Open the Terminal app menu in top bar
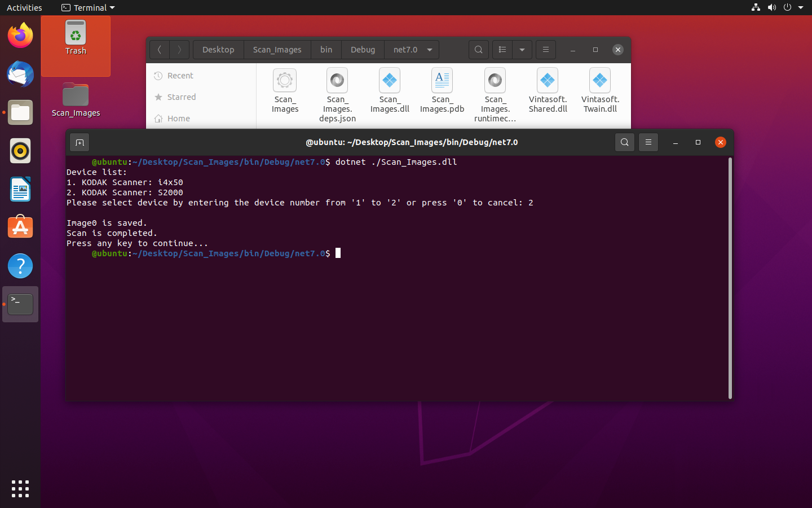Screen dimensions: 812x508 (x=88, y=7)
